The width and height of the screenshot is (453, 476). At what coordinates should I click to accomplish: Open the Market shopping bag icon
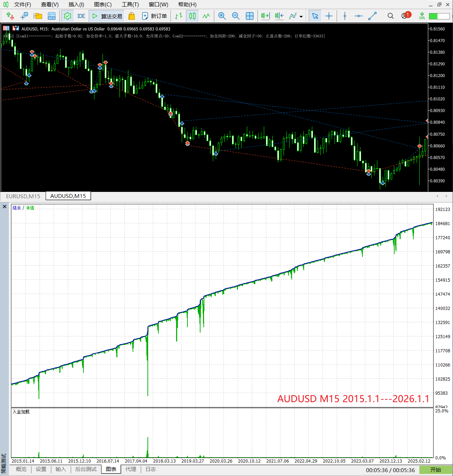pyautogui.click(x=132, y=16)
